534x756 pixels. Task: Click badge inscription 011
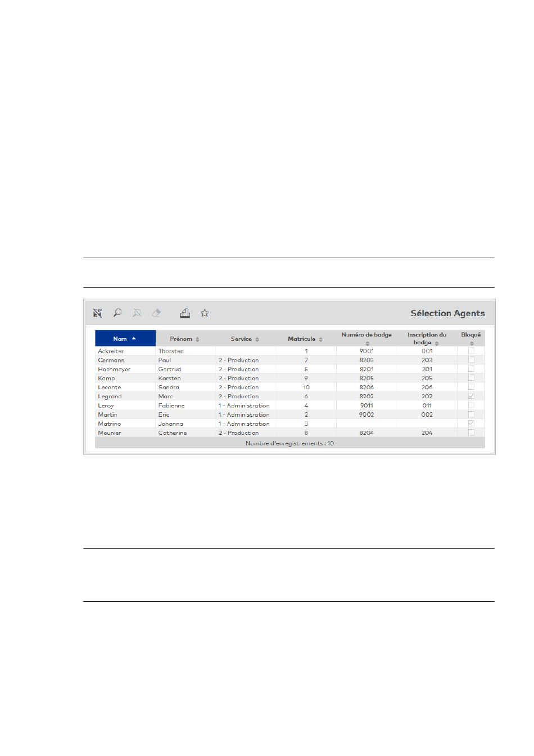point(427,406)
